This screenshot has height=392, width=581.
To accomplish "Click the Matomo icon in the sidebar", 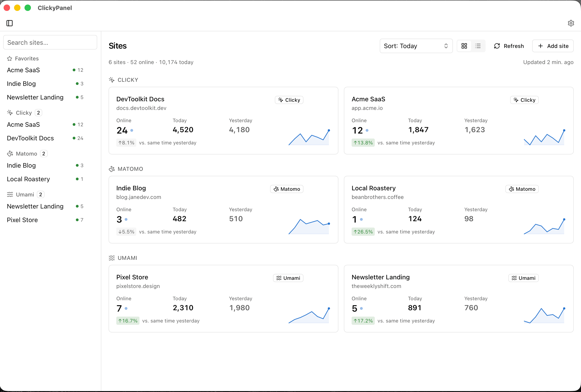I will (10, 154).
